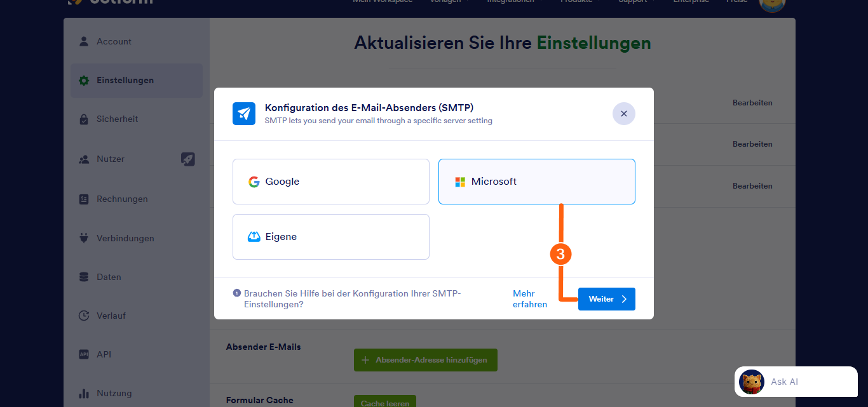Viewport: 868px width, 407px height.
Task: Select the Sicherheit lock icon in sidebar
Action: [x=83, y=119]
